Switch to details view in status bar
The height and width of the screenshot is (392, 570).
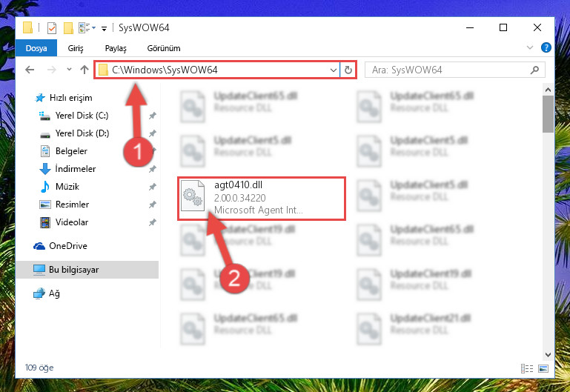coord(527,369)
